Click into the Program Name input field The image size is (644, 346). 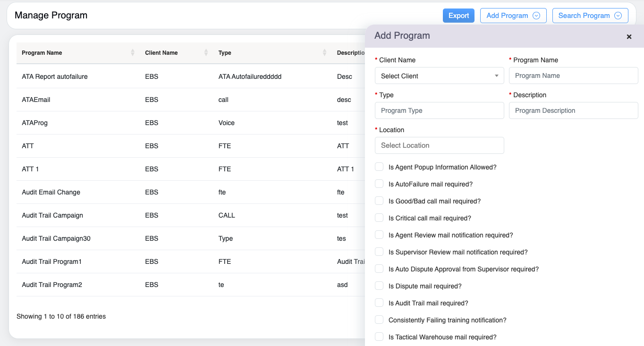coord(573,76)
